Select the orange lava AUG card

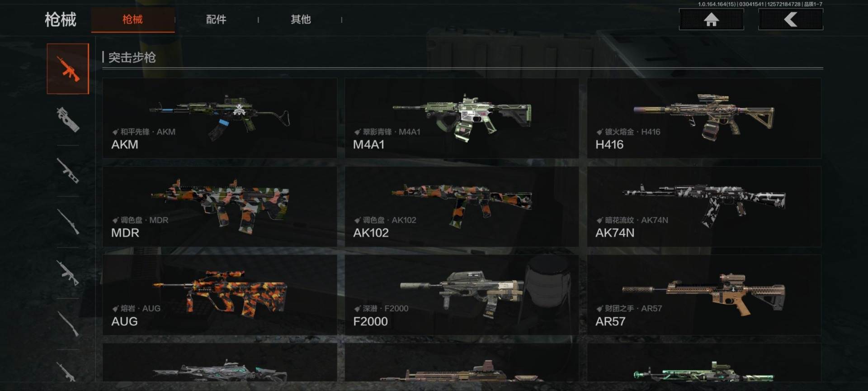[220, 295]
